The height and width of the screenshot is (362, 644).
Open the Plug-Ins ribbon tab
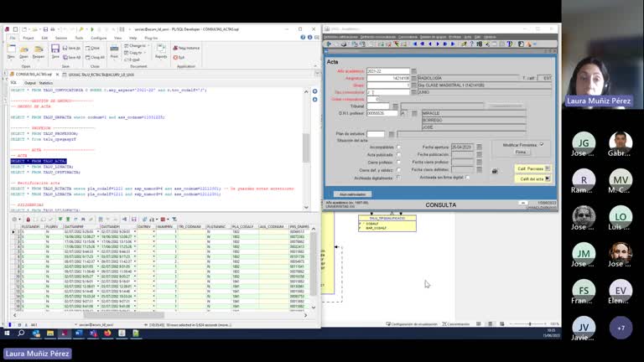(x=151, y=38)
